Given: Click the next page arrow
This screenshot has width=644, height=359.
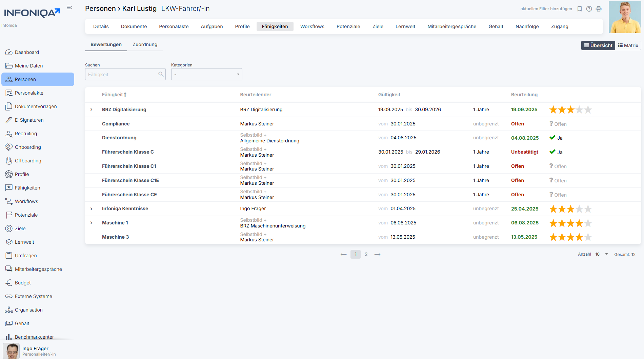Looking at the screenshot, I should [377, 254].
